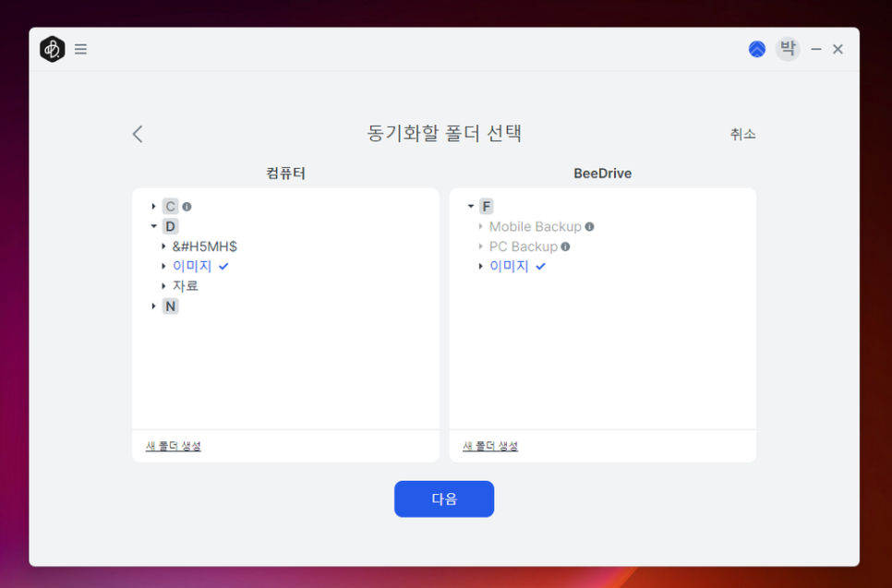892x588 pixels.
Task: Click checkmark next to computer 이미지 folder
Action: point(223,266)
